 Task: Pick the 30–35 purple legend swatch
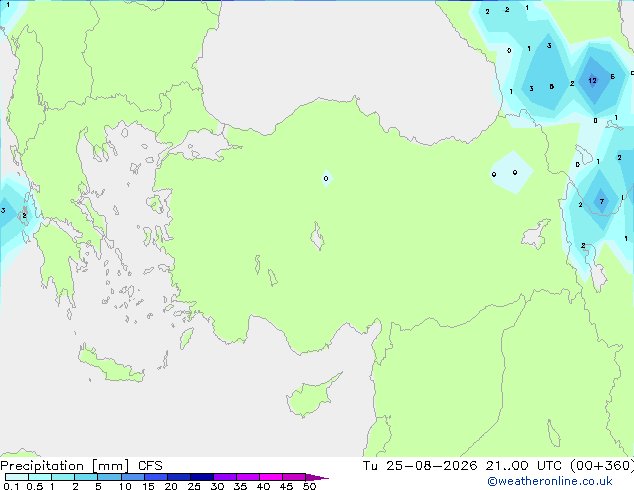[x=225, y=477]
